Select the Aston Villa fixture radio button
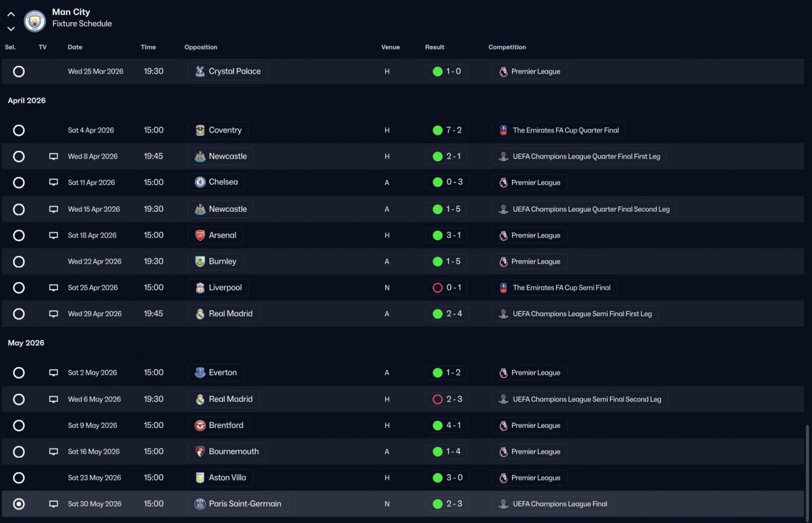Image resolution: width=812 pixels, height=523 pixels. (x=19, y=478)
